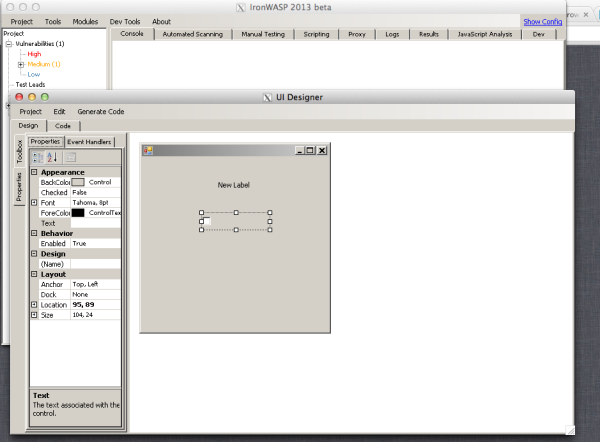Open the Toolbox vertical tab
Viewport: 600px width, 442px height.
20,151
